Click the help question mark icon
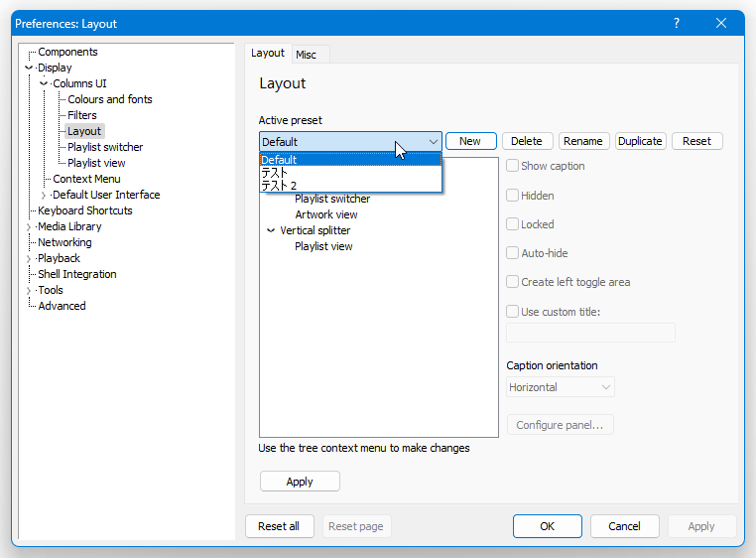Screen dimensions: 756x558 point(677,23)
